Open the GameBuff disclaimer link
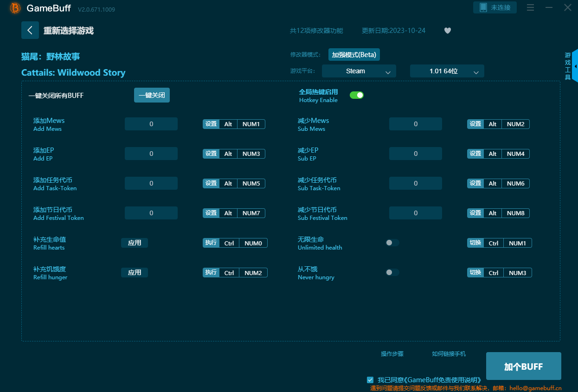The height and width of the screenshot is (392, 578). click(442, 380)
